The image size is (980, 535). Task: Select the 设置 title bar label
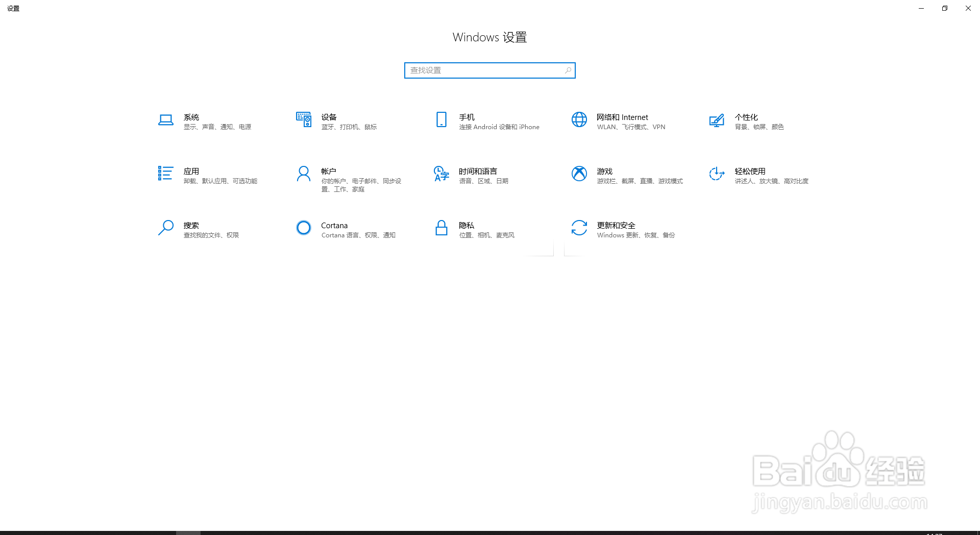pyautogui.click(x=14, y=8)
